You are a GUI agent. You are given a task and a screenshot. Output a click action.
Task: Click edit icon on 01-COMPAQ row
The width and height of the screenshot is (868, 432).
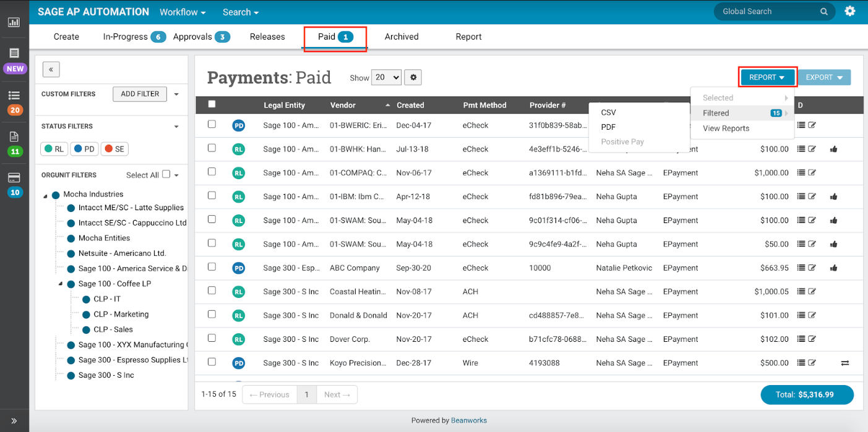coord(812,172)
